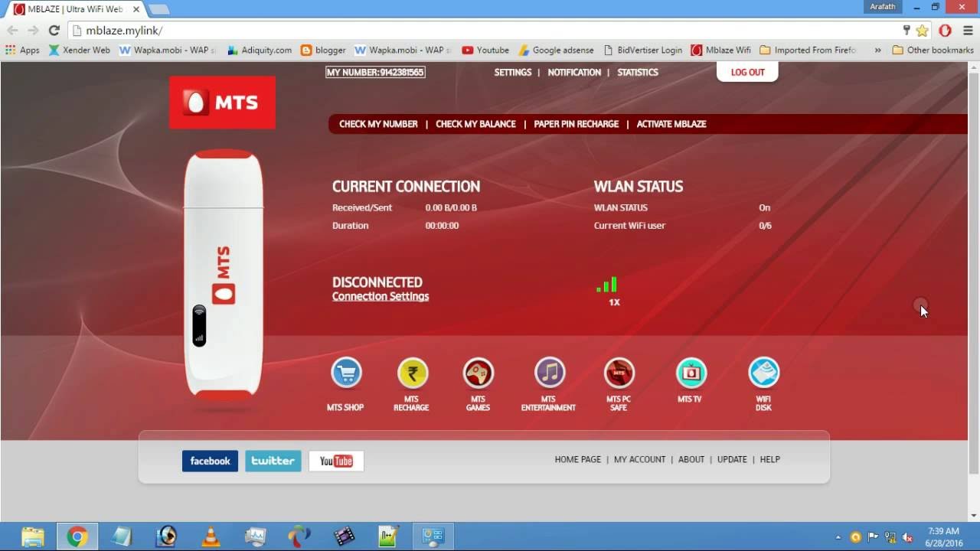Bookmark this page with the star icon
Screen dimensions: 980x551
pos(922,31)
